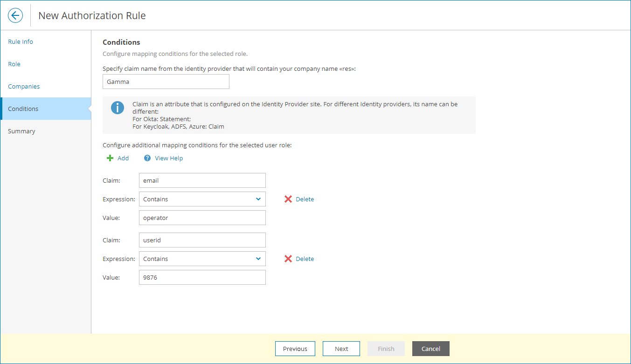Click the red X for email condition
This screenshot has height=364, width=631.
coord(288,199)
